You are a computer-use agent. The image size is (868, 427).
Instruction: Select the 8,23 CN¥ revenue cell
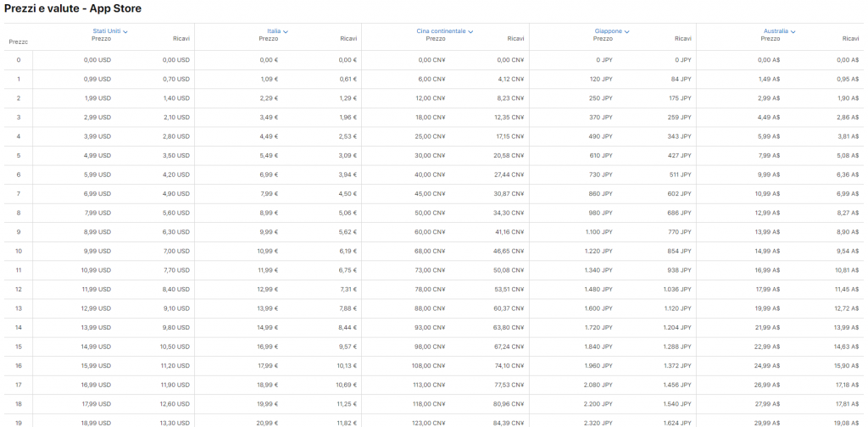coord(511,98)
